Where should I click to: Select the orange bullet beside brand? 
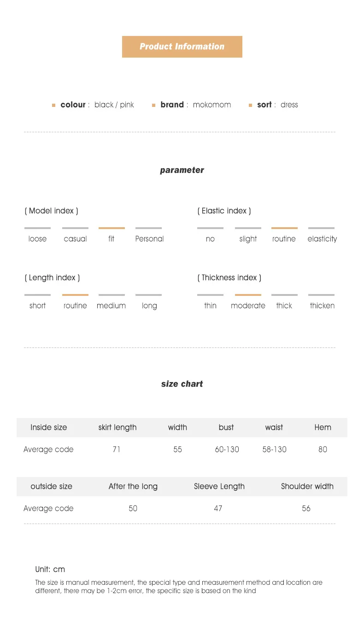154,106
